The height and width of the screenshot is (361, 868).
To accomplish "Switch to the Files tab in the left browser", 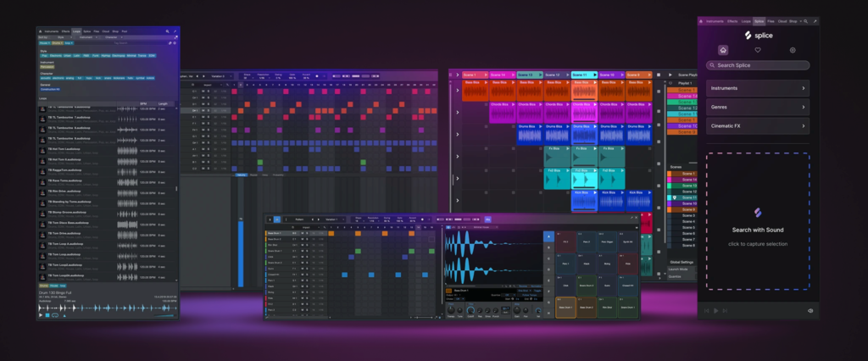I will coord(97,31).
